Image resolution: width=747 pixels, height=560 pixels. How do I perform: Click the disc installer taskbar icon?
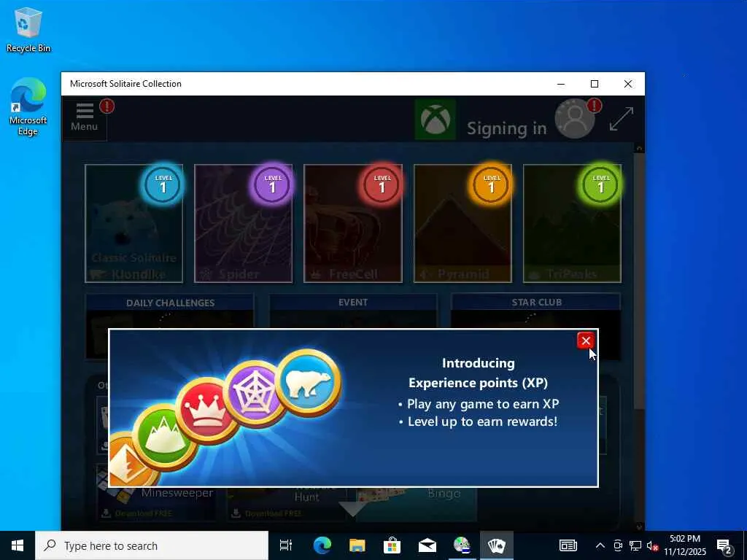point(462,545)
